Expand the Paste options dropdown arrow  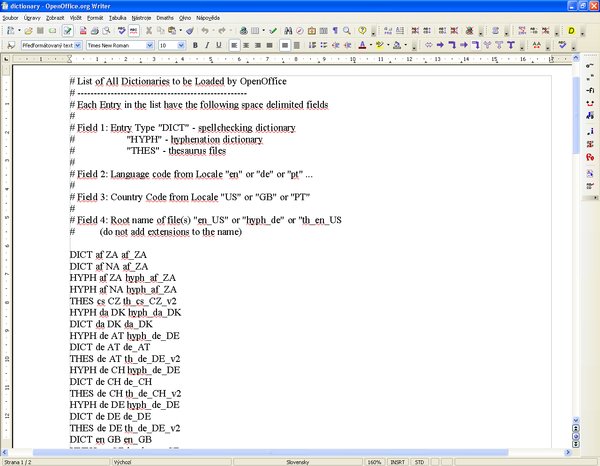(180, 31)
